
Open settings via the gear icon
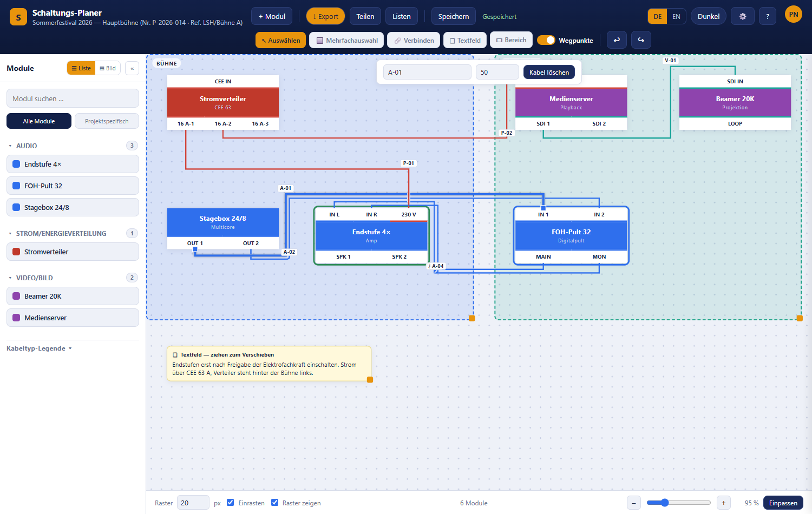(x=743, y=16)
